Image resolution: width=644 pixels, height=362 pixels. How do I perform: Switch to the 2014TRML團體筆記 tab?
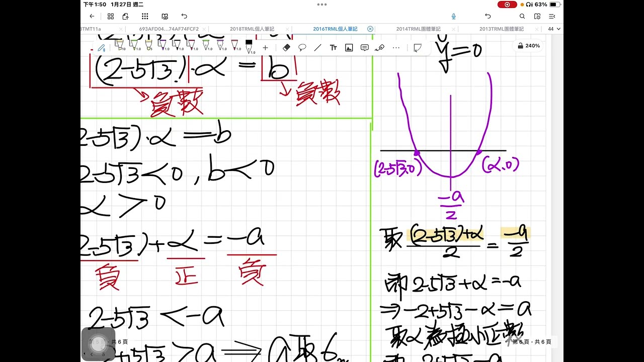(x=418, y=29)
